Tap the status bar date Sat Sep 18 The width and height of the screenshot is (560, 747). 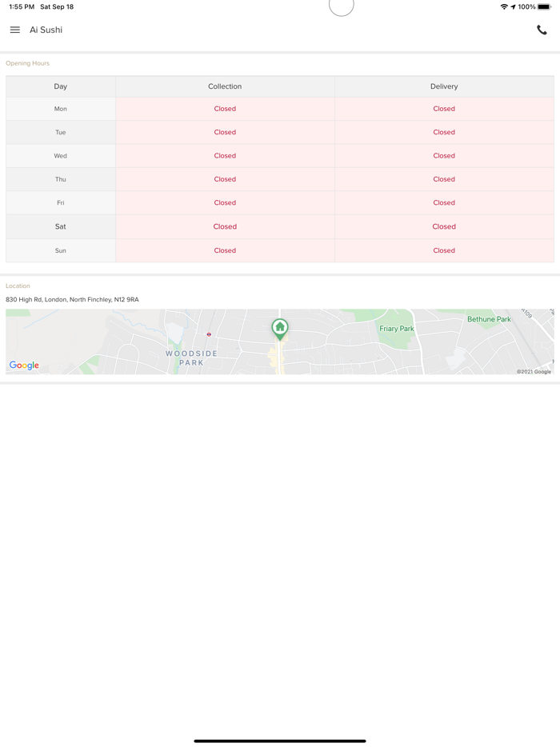pyautogui.click(x=57, y=6)
